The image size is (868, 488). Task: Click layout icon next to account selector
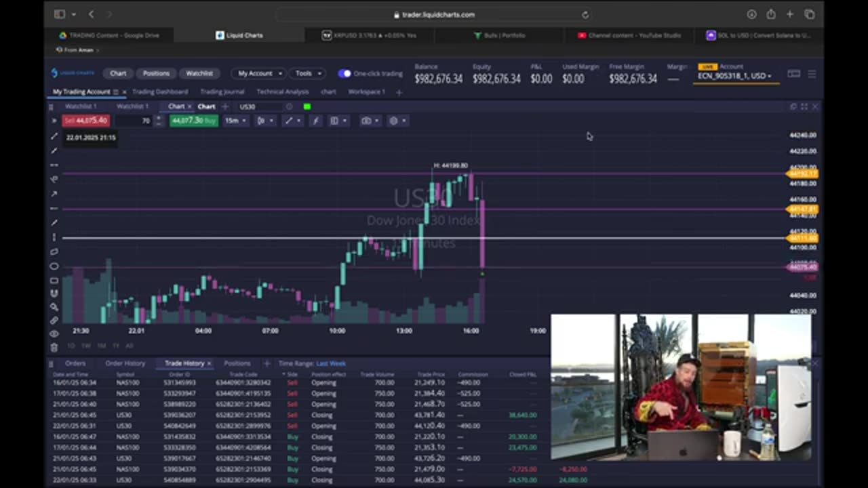(793, 74)
